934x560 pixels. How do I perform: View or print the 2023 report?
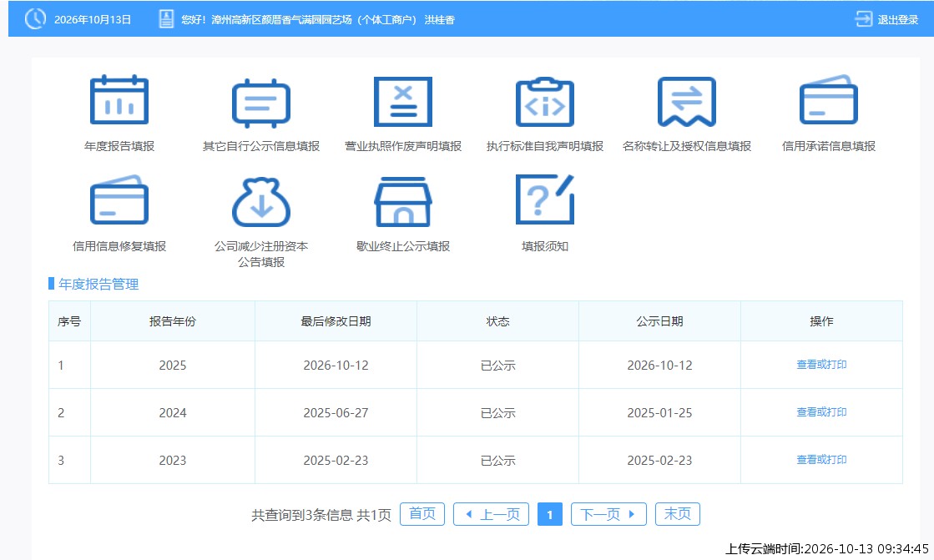[x=821, y=460]
